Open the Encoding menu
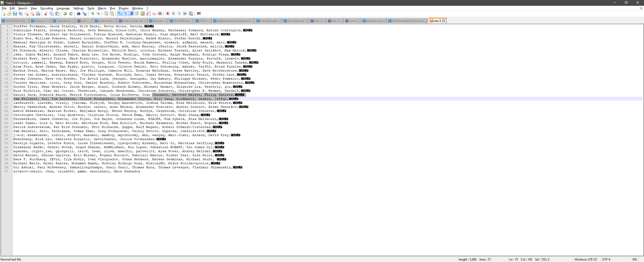The width and height of the screenshot is (644, 262). pos(46,8)
